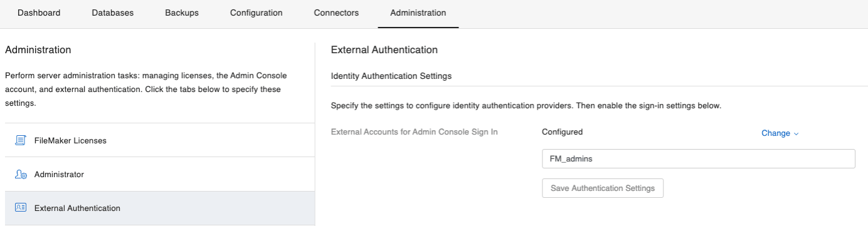Focus the FM_admins text field
Image resolution: width=868 pixels, height=226 pixels.
(699, 159)
